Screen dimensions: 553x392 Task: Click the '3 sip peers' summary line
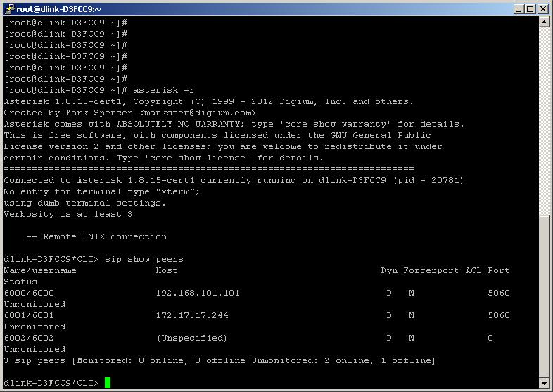coord(220,360)
